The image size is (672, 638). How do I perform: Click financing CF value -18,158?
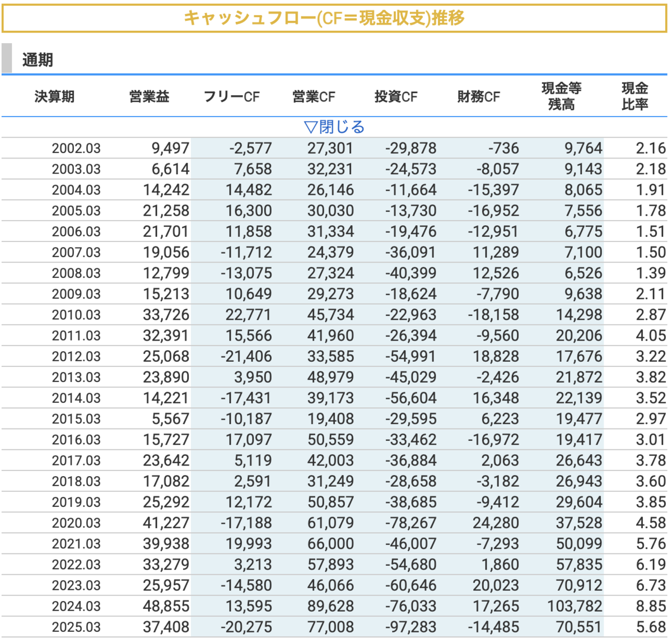(x=493, y=315)
